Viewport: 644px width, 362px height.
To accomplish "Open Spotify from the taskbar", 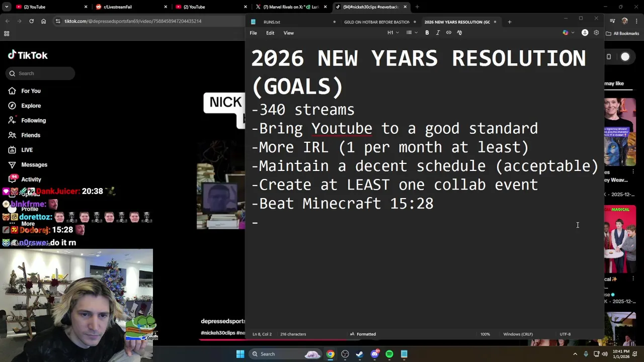I will point(389,354).
